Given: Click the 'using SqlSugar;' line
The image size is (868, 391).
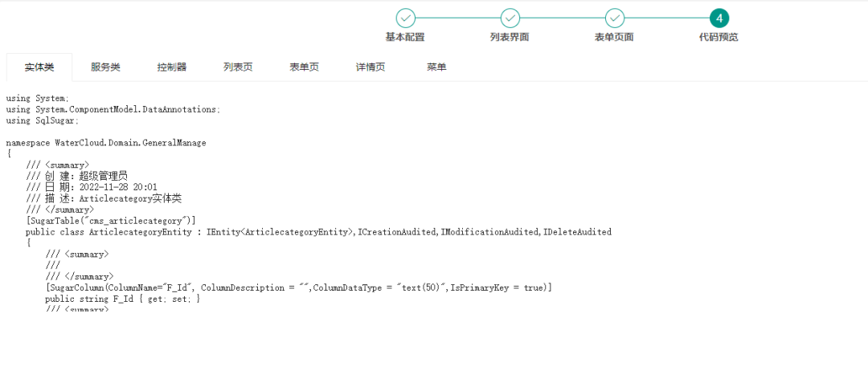Looking at the screenshot, I should [x=43, y=120].
